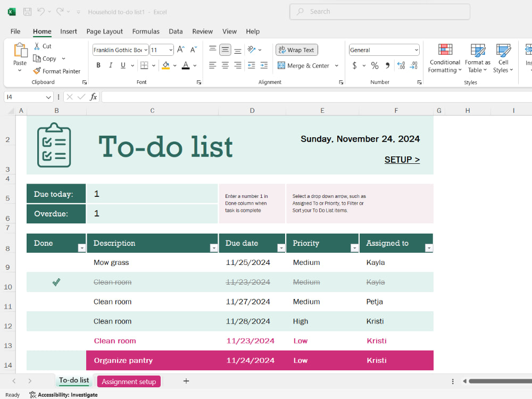Toggle Bold formatting
The height and width of the screenshot is (399, 532).
coord(98,65)
